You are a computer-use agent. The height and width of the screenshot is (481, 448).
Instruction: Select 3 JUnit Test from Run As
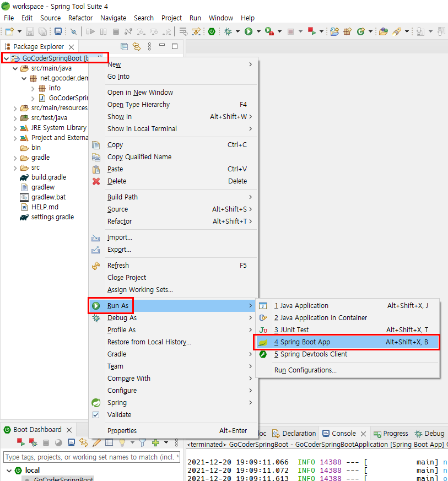[x=347, y=330]
